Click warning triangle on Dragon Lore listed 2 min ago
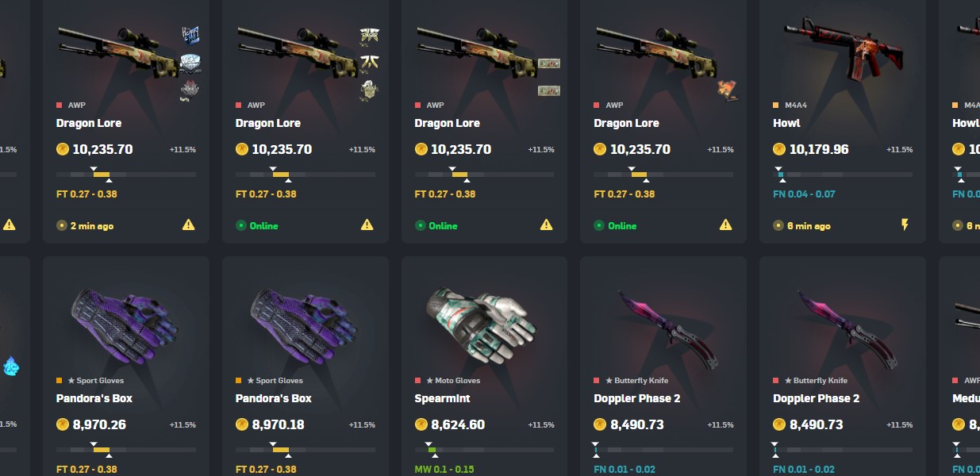The width and height of the screenshot is (980, 476). click(x=188, y=225)
